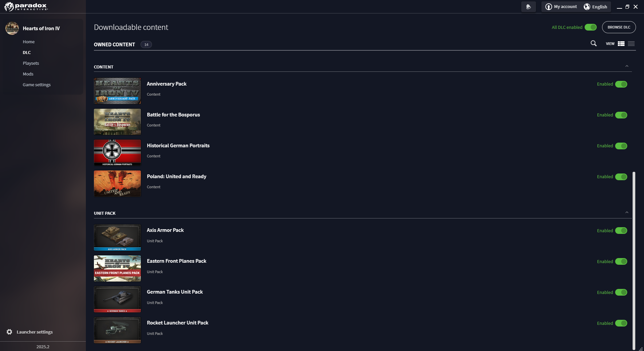This screenshot has height=351, width=644.
Task: Open the English language selector globe
Action: pos(587,7)
